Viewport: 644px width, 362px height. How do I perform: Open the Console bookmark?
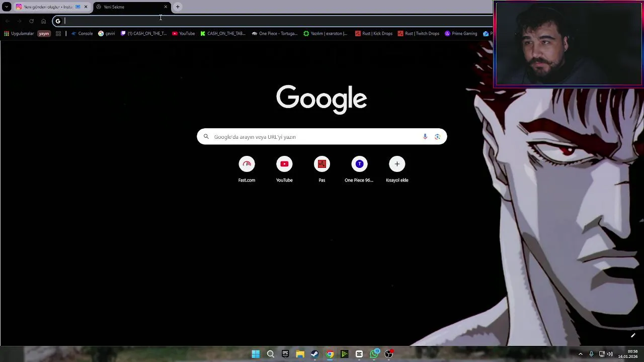tap(82, 34)
